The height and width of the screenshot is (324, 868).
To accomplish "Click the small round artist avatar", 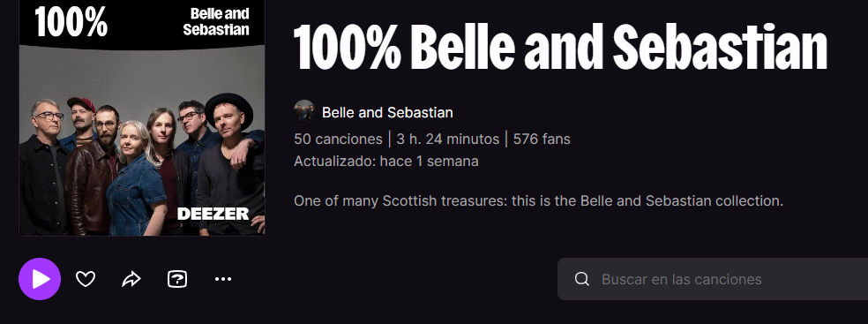I will click(x=304, y=110).
